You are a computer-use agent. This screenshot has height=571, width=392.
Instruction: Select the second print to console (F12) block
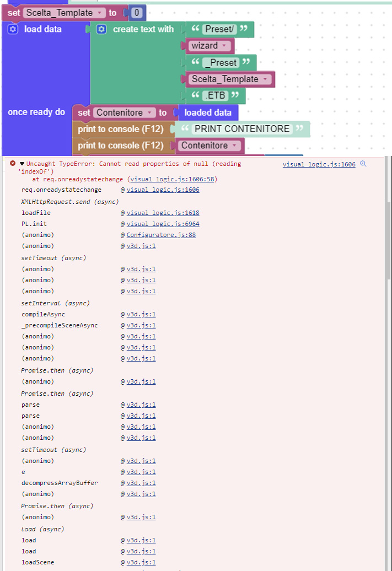[x=121, y=146]
